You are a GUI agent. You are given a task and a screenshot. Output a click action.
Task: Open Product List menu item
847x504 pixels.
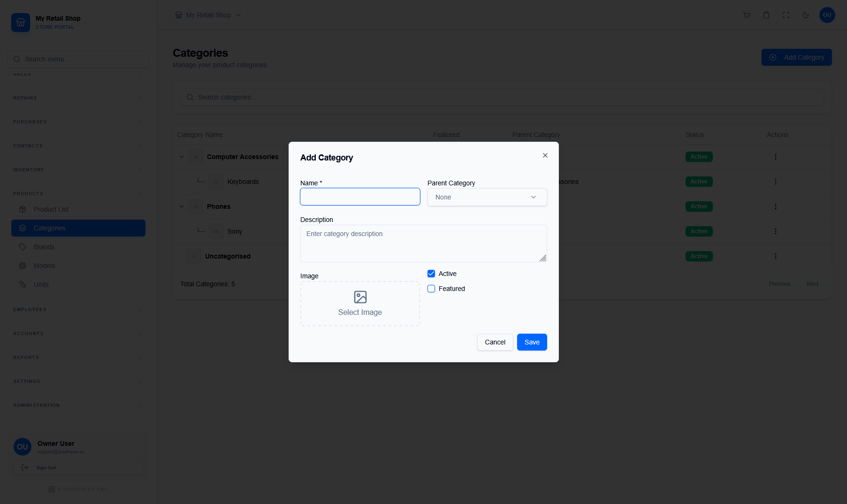pyautogui.click(x=78, y=209)
